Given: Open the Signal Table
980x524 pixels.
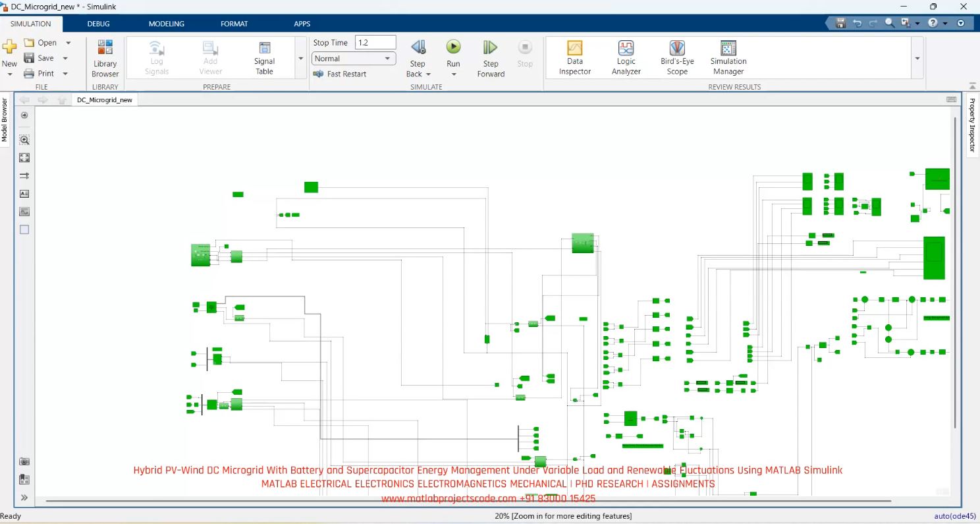Looking at the screenshot, I should click(263, 57).
